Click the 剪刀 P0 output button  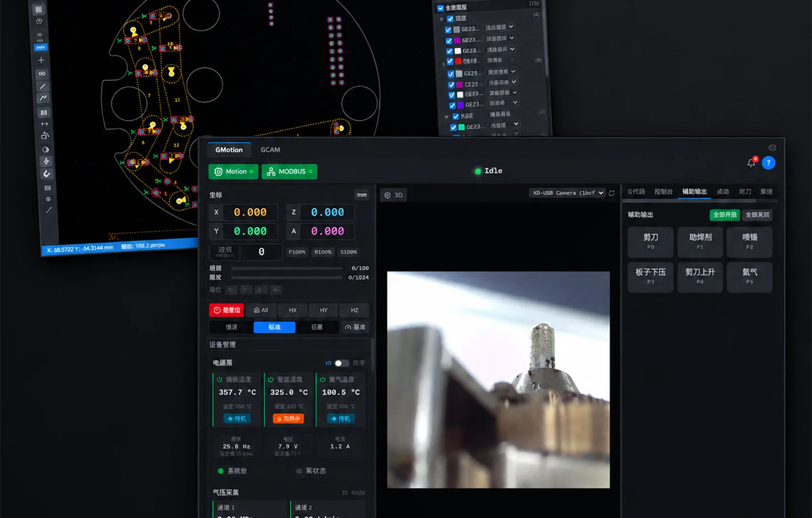[651, 242]
